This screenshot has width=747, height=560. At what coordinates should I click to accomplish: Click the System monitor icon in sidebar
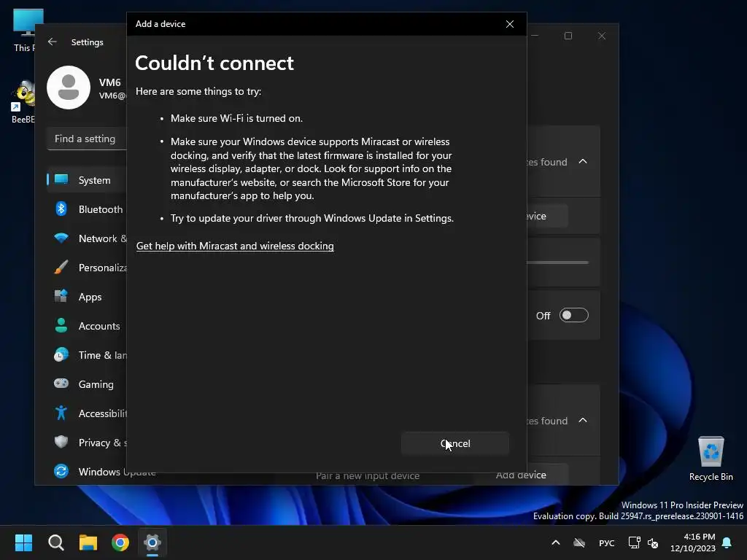[61, 179]
